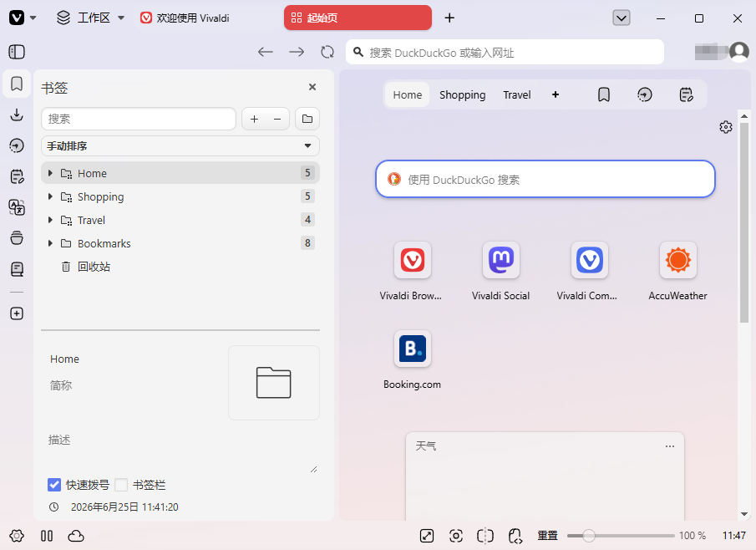Capture page with camera icon
756x550 pixels.
pyautogui.click(x=455, y=536)
